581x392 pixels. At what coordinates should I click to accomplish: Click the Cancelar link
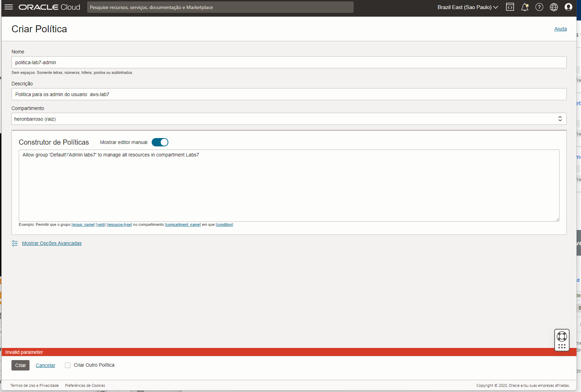tap(45, 365)
